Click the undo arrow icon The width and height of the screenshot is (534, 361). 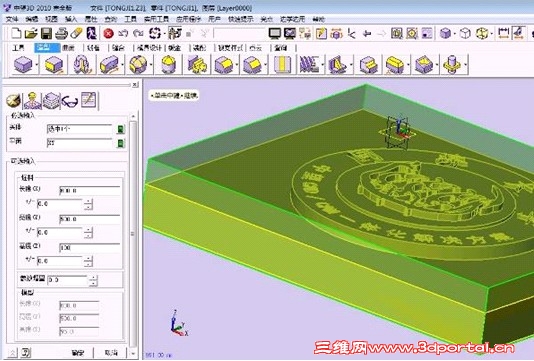click(123, 33)
